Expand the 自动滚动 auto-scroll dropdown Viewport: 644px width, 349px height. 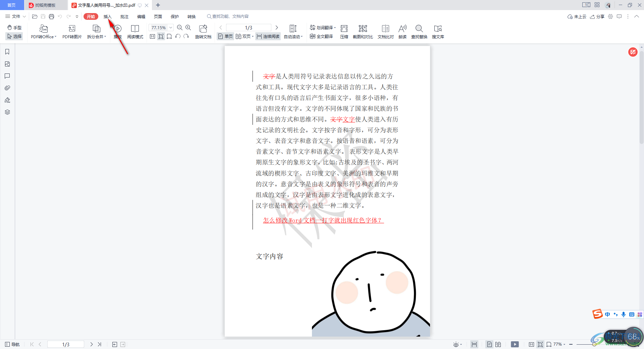293,32
